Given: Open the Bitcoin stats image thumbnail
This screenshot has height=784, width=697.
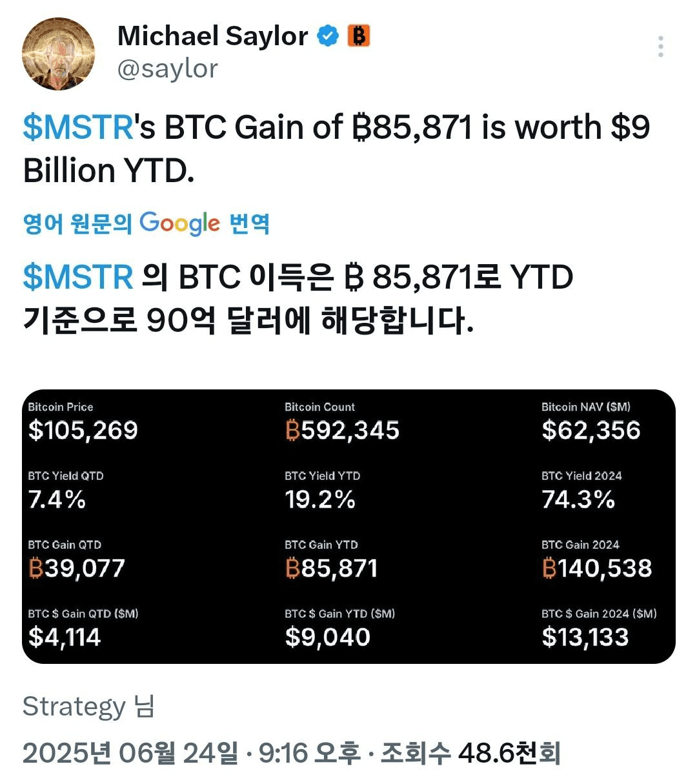Looking at the screenshot, I should 348,526.
